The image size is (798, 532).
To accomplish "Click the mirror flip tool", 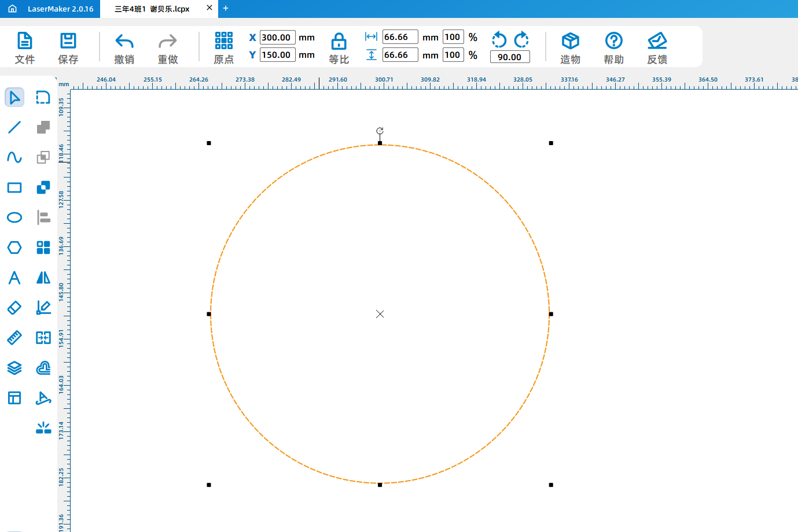I will 43,278.
